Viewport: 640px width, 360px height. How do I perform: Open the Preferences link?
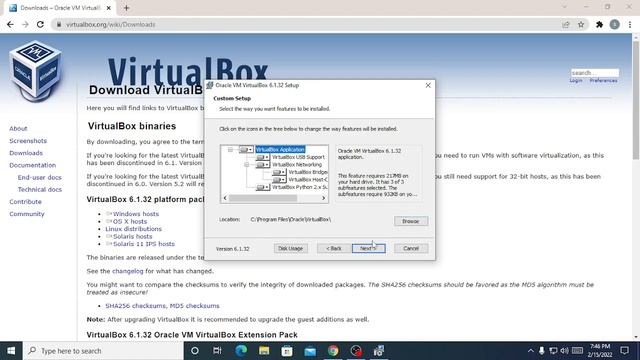(x=603, y=80)
